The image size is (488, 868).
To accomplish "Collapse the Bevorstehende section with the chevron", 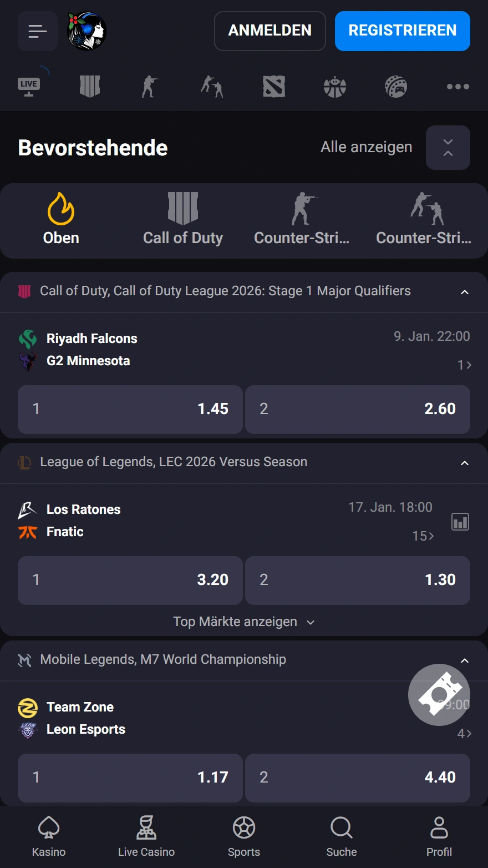I will click(448, 147).
